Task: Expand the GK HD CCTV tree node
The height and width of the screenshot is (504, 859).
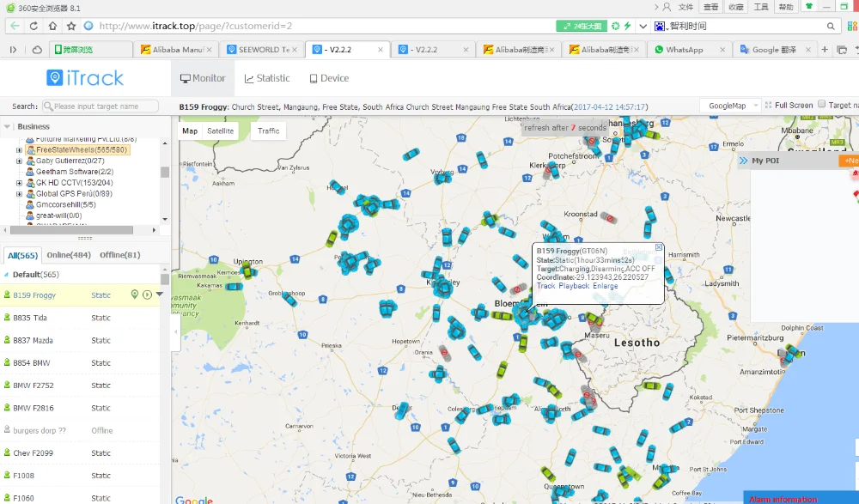Action: pyautogui.click(x=19, y=183)
